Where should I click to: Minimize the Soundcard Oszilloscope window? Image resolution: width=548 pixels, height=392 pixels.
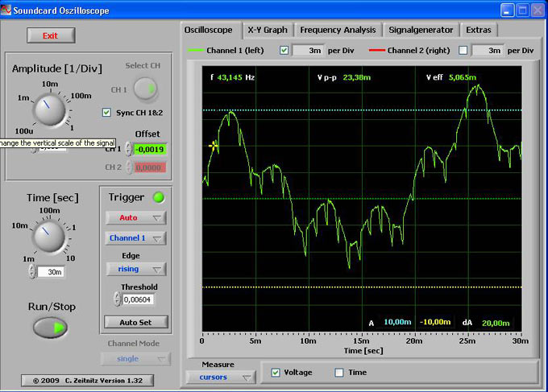pos(507,10)
